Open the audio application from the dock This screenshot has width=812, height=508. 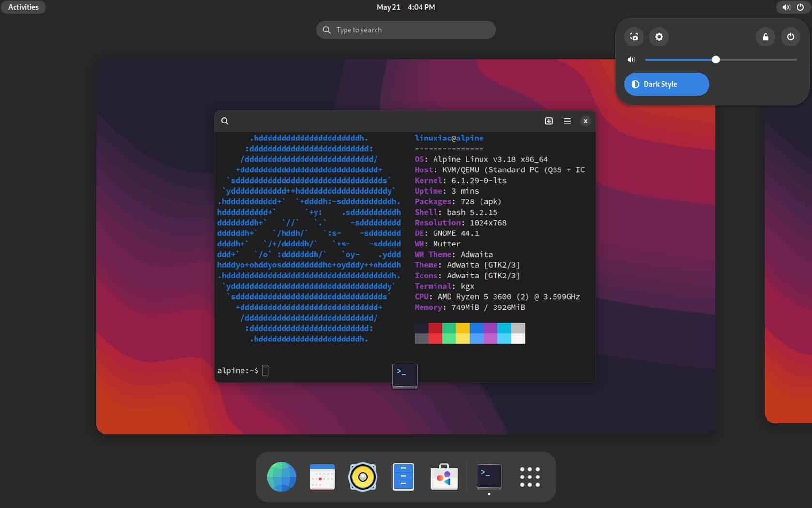click(x=363, y=477)
